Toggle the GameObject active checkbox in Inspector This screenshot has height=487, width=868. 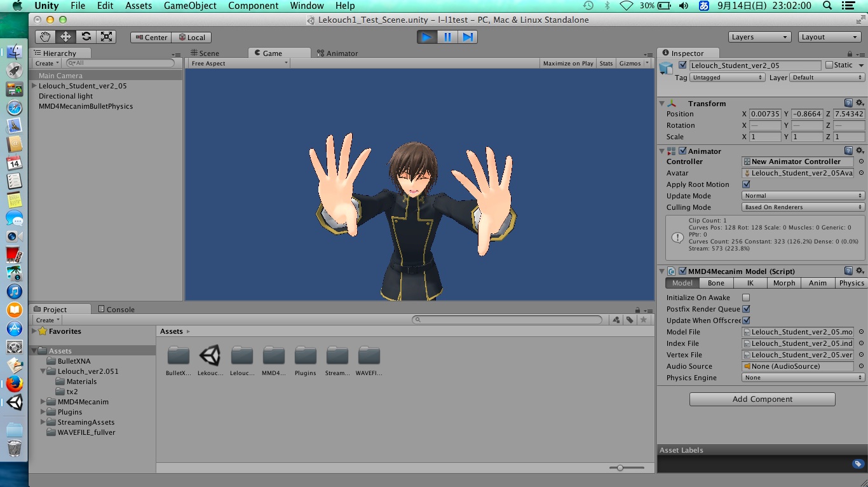(682, 65)
